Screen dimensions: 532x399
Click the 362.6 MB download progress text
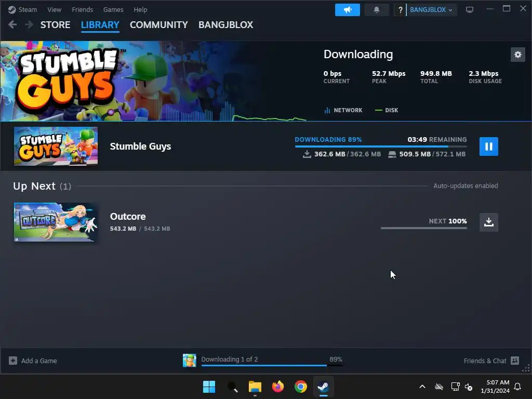click(x=347, y=154)
